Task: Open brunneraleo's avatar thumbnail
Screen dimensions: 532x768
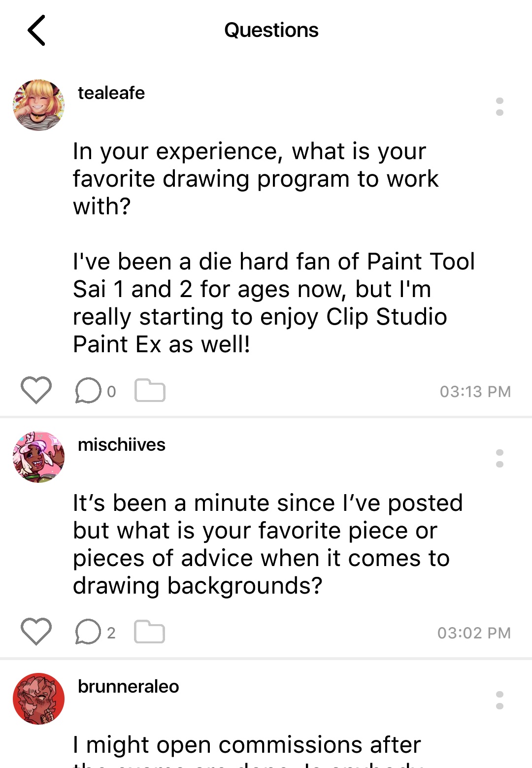Action: 38,699
